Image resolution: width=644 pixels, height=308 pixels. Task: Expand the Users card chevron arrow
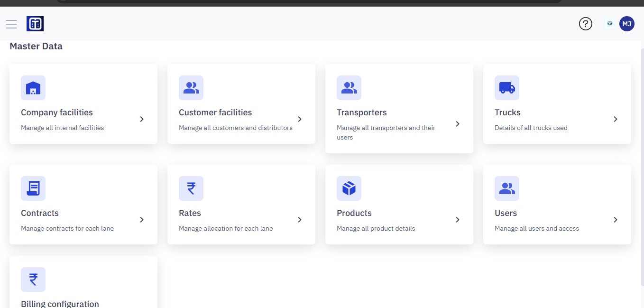click(616, 220)
